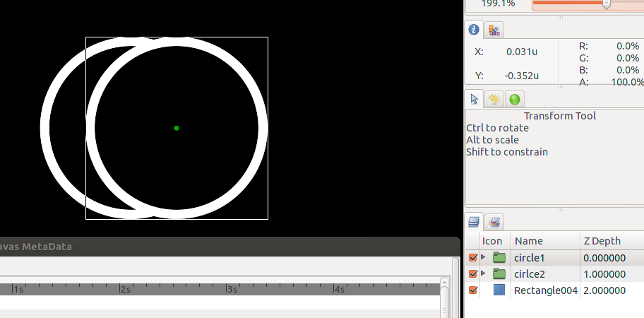
Task: Click the circle1 folder icon
Action: pyautogui.click(x=499, y=258)
